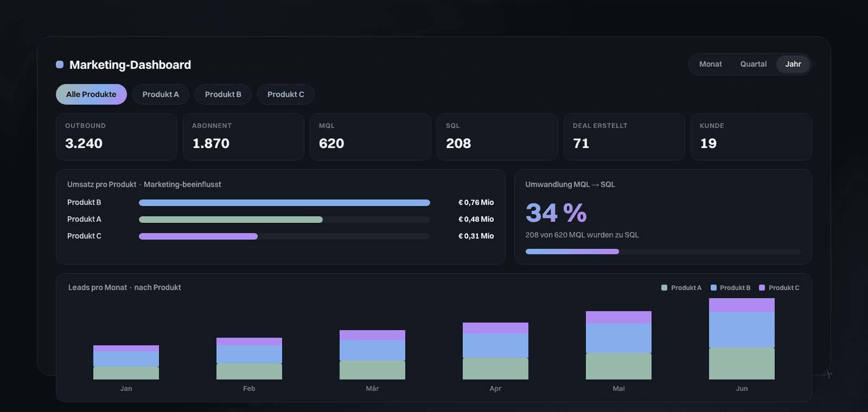This screenshot has height=412, width=868.
Task: Click the Produkt C row label in revenue list
Action: tap(84, 236)
